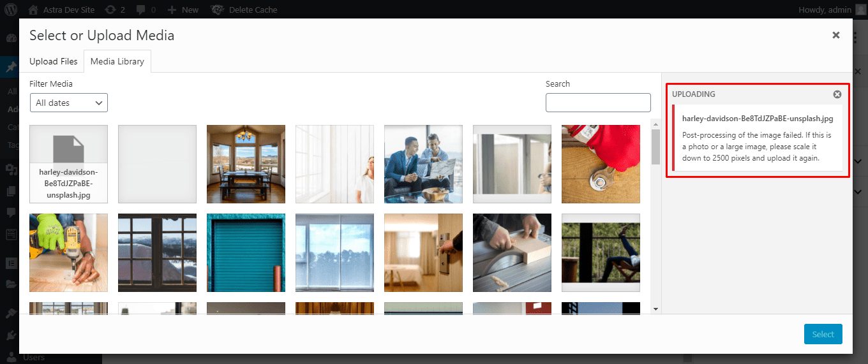Open Astra Dev Site home icon

pos(33,10)
